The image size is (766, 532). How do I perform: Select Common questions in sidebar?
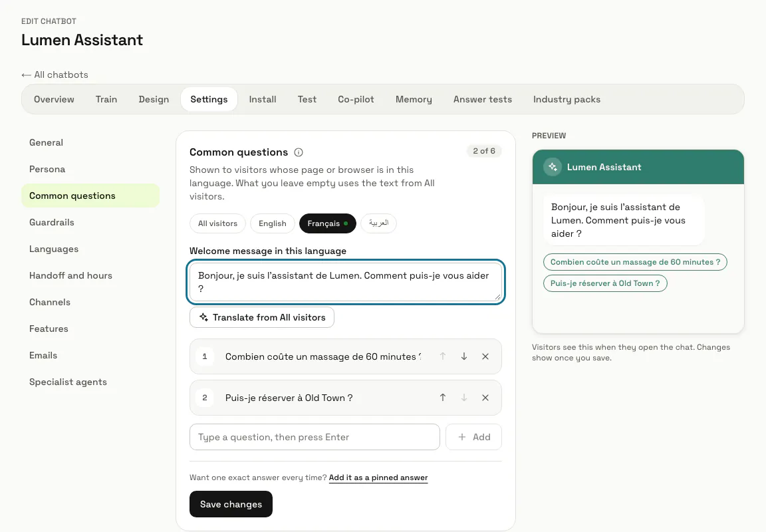pos(90,196)
